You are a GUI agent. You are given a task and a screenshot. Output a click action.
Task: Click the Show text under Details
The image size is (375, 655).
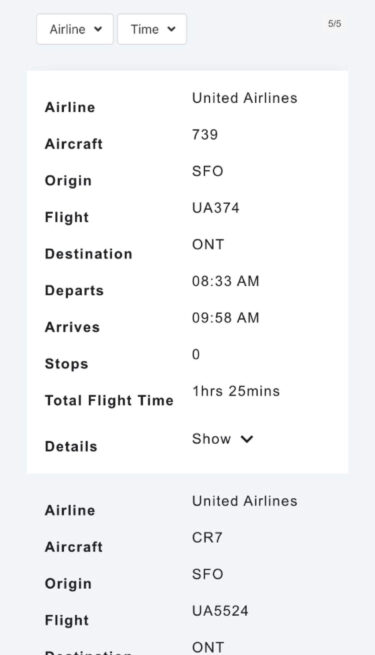[x=211, y=439]
